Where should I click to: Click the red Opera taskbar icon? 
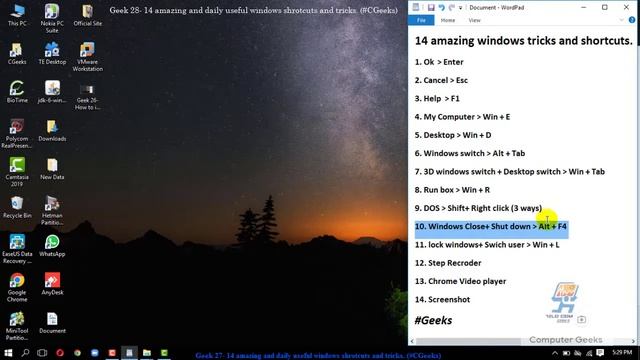[60, 353]
